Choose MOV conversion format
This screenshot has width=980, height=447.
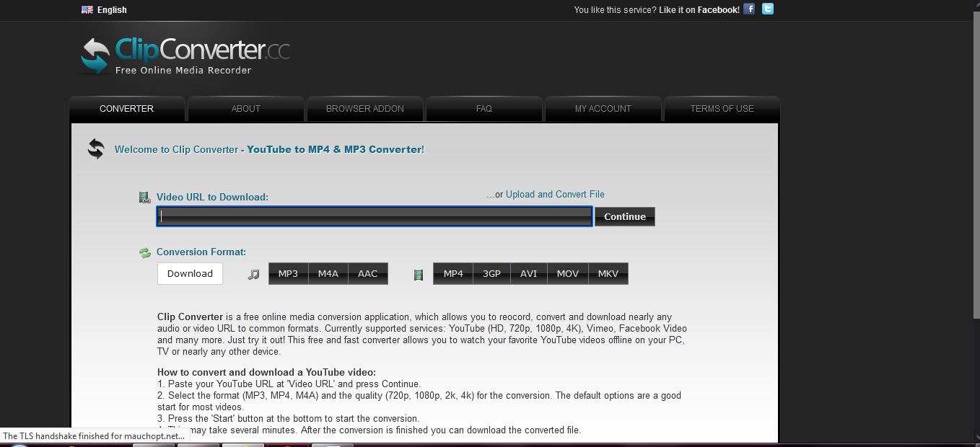(568, 274)
